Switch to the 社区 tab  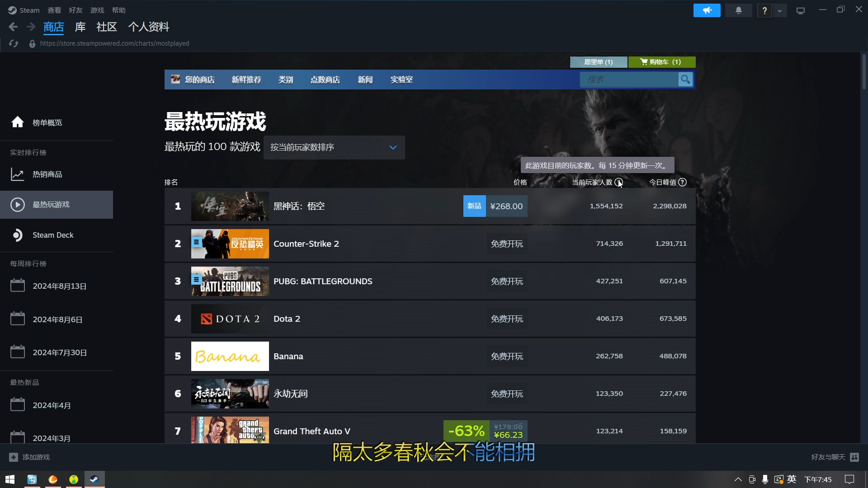[107, 27]
